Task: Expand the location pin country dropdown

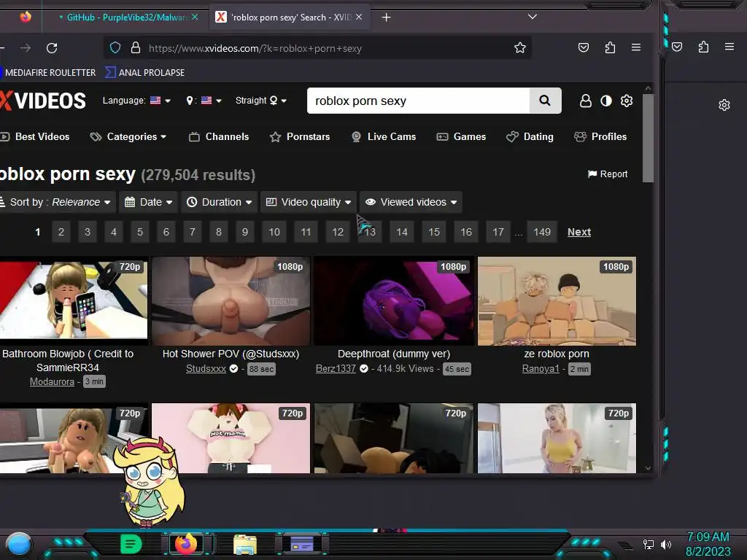Action: pos(204,101)
